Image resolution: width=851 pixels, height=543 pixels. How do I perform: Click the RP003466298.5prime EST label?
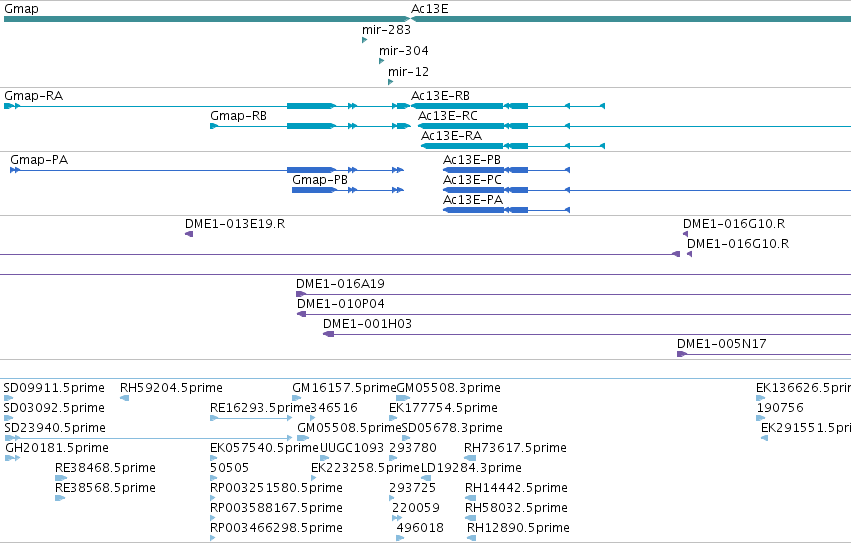click(x=276, y=528)
